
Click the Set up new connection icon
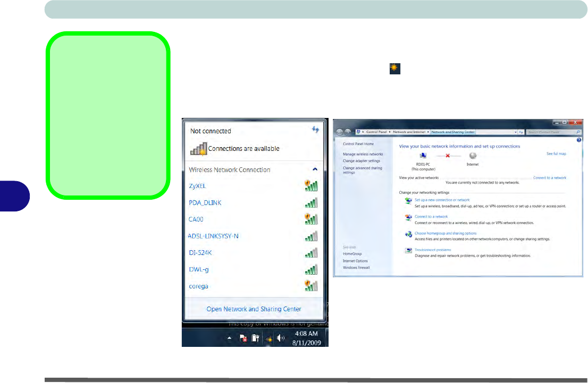tap(408, 201)
